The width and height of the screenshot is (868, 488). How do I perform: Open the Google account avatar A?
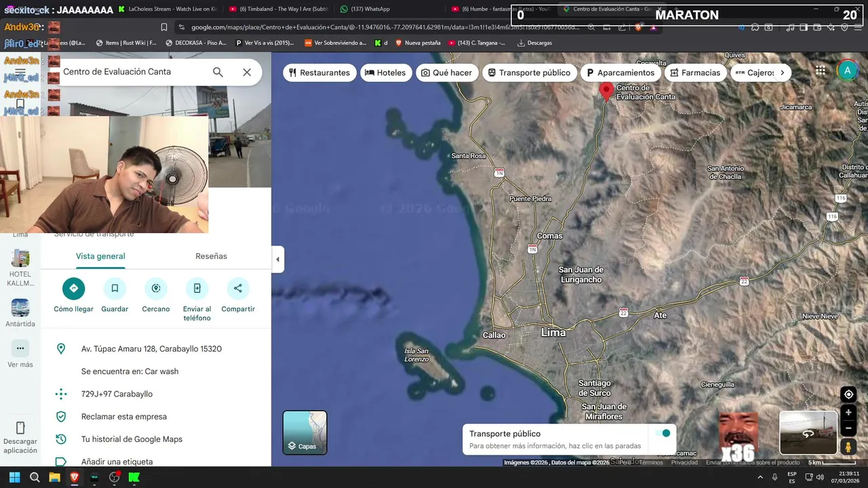pyautogui.click(x=847, y=70)
